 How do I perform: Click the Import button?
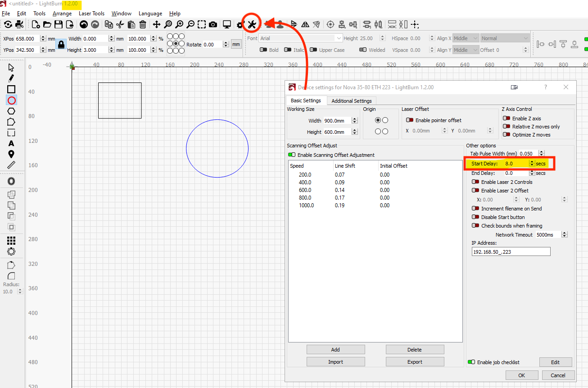pos(335,362)
